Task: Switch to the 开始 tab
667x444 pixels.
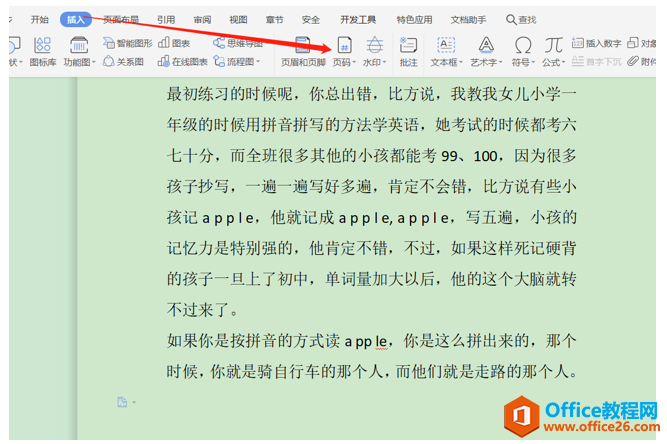Action: tap(40, 20)
